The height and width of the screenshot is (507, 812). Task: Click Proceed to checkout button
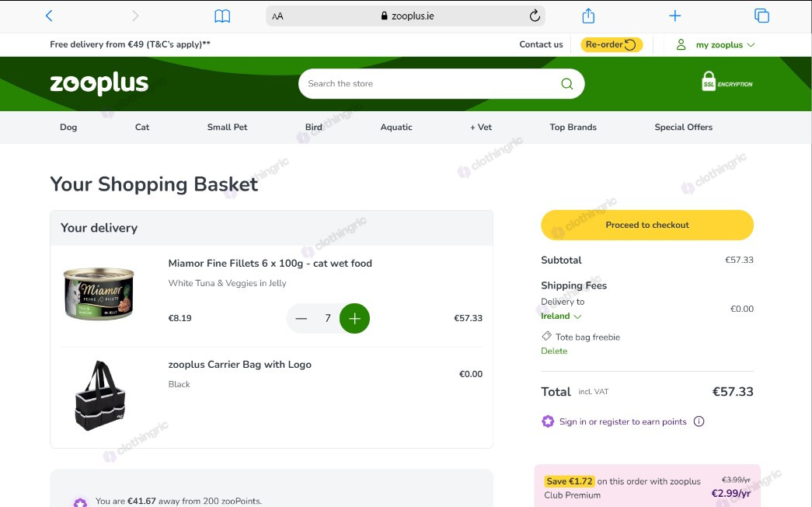pyautogui.click(x=647, y=225)
